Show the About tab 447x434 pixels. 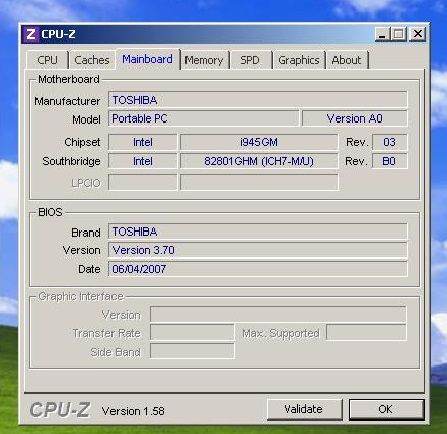[346, 60]
